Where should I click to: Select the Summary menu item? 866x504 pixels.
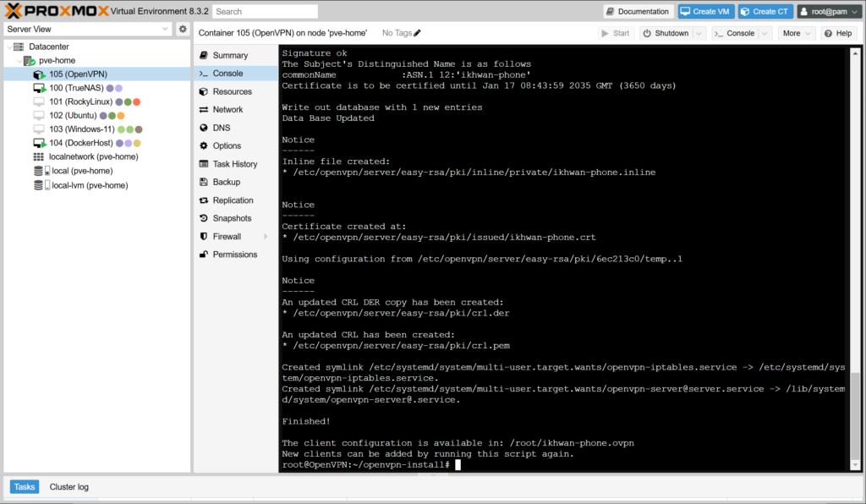coord(230,55)
